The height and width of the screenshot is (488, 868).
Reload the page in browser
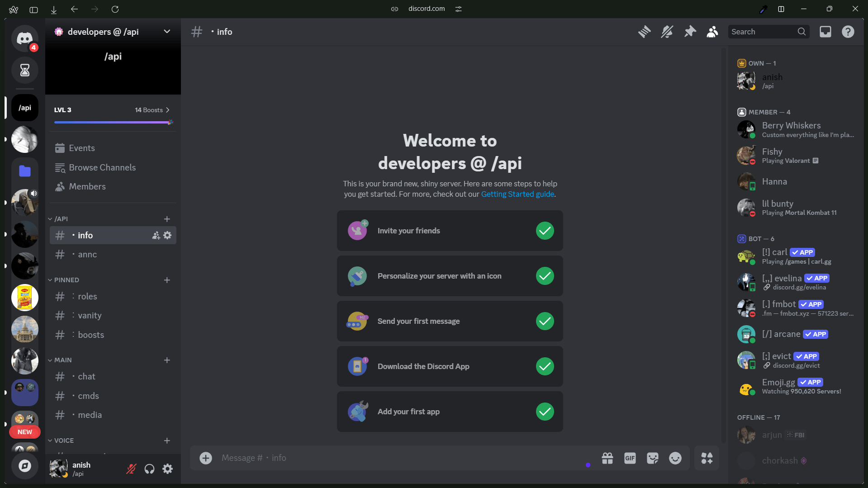point(115,9)
